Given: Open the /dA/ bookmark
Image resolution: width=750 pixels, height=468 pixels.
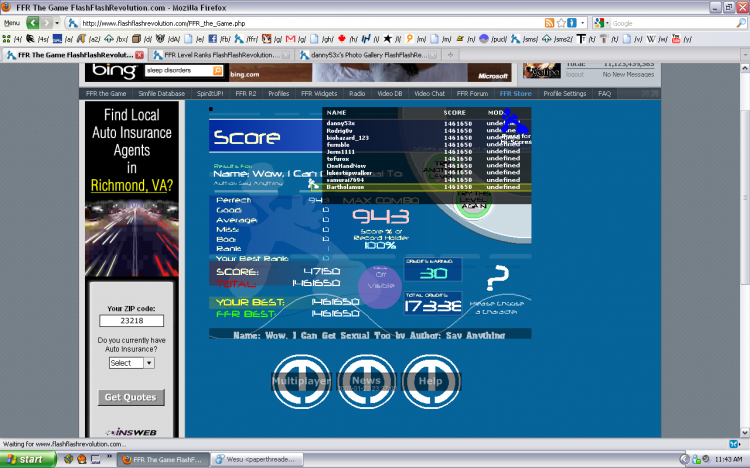Looking at the screenshot, I should [x=168, y=39].
